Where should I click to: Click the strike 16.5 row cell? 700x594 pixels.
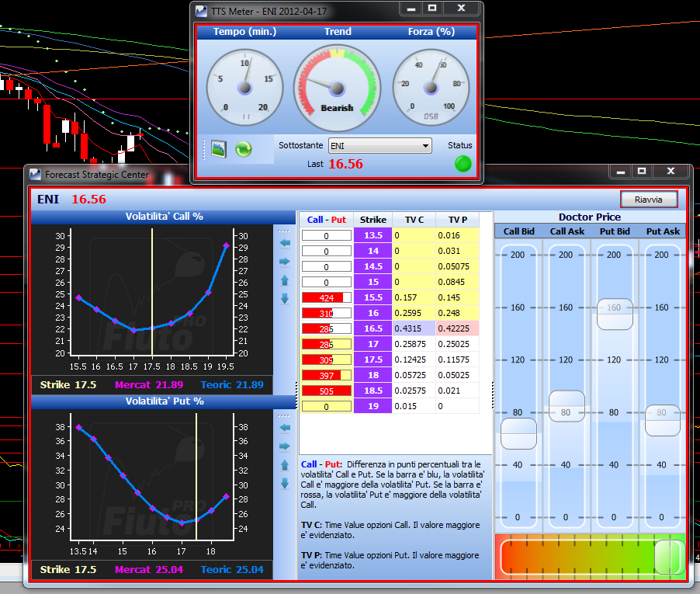[x=373, y=328]
